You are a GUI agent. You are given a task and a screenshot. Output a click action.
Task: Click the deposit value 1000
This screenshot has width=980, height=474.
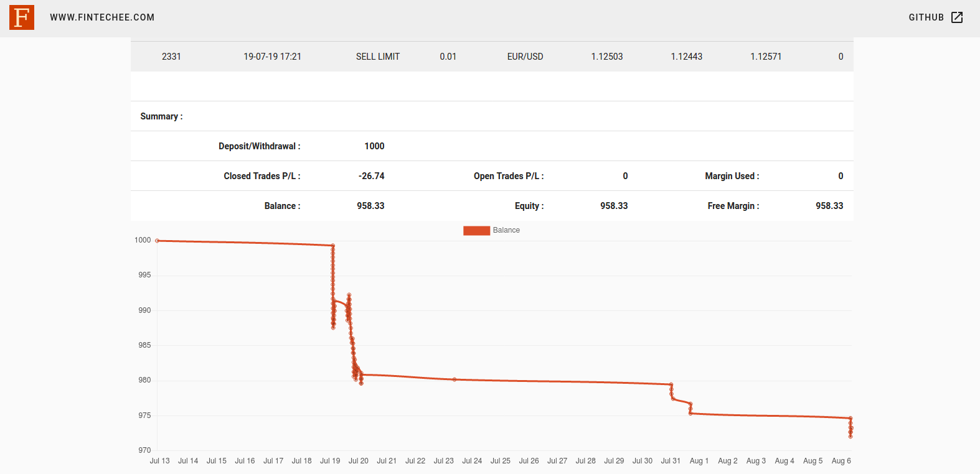374,146
